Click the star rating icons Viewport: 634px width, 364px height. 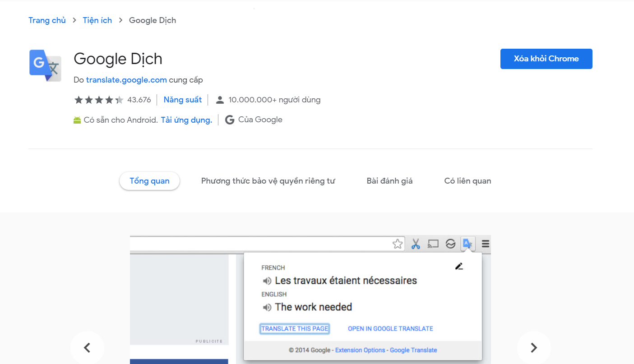[x=99, y=100]
